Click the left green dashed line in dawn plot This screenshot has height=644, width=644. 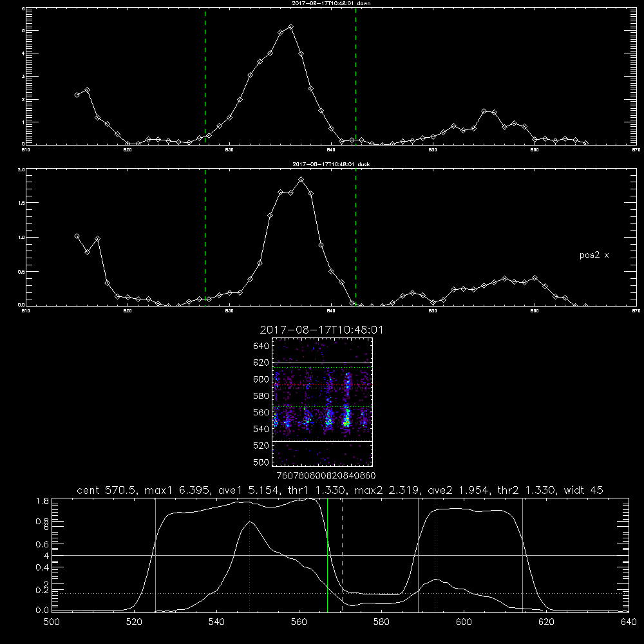(205, 76)
